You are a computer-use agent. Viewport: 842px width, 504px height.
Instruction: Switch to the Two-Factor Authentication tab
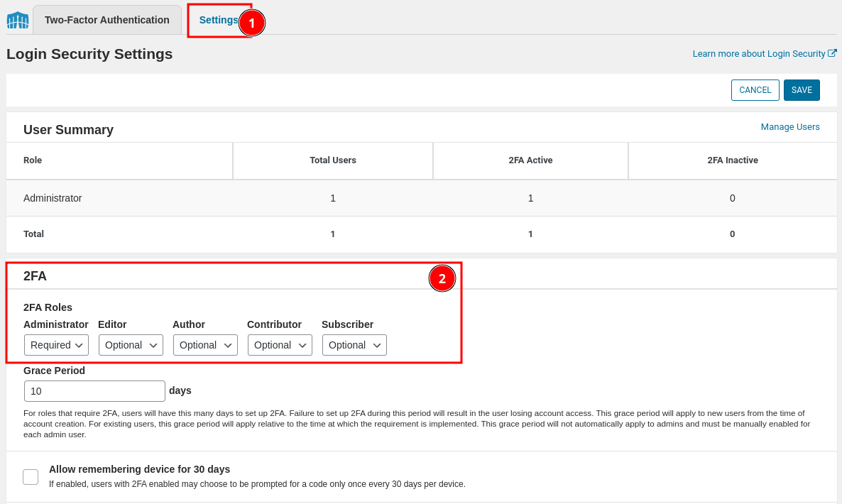106,20
